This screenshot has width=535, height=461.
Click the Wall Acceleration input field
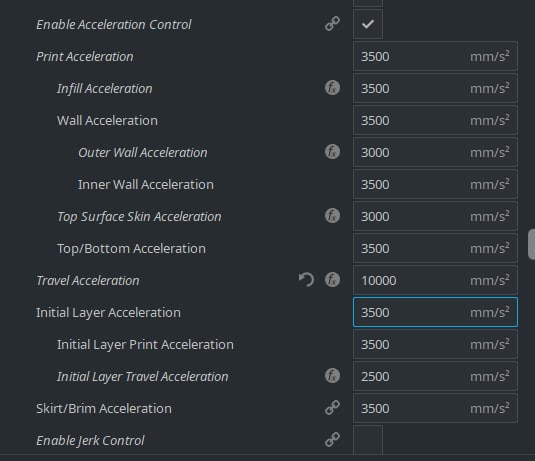[435, 120]
